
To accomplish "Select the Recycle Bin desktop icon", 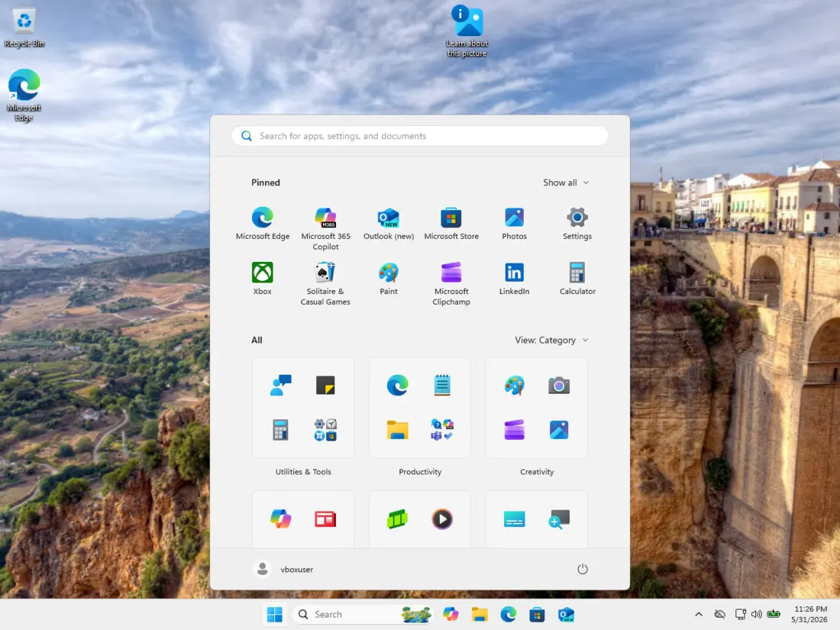I will coord(24,27).
